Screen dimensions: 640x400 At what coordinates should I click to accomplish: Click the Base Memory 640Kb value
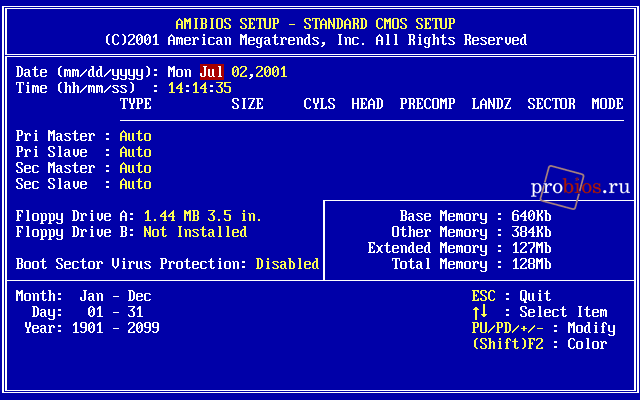point(531,216)
